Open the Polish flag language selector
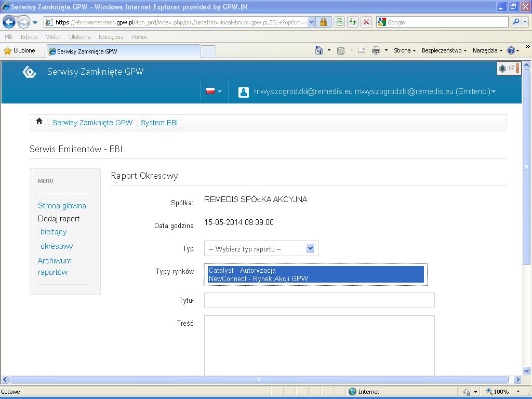Screen dimensions: 532x399 pos(214,91)
